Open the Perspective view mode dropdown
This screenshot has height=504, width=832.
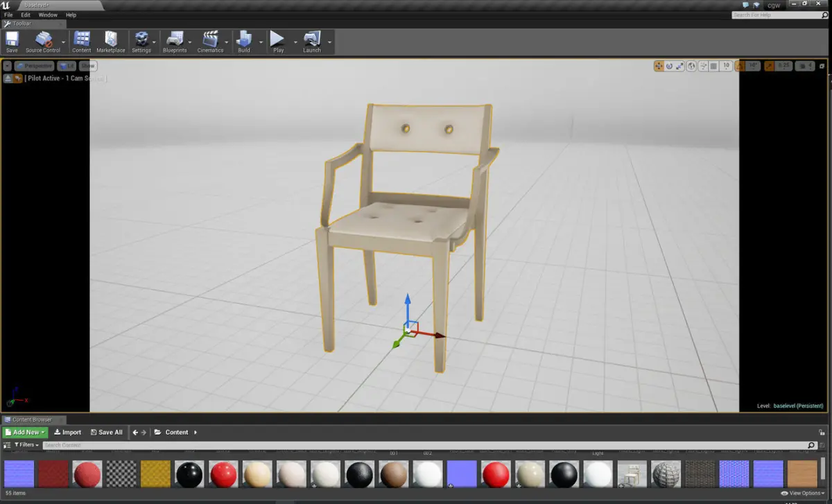(35, 66)
